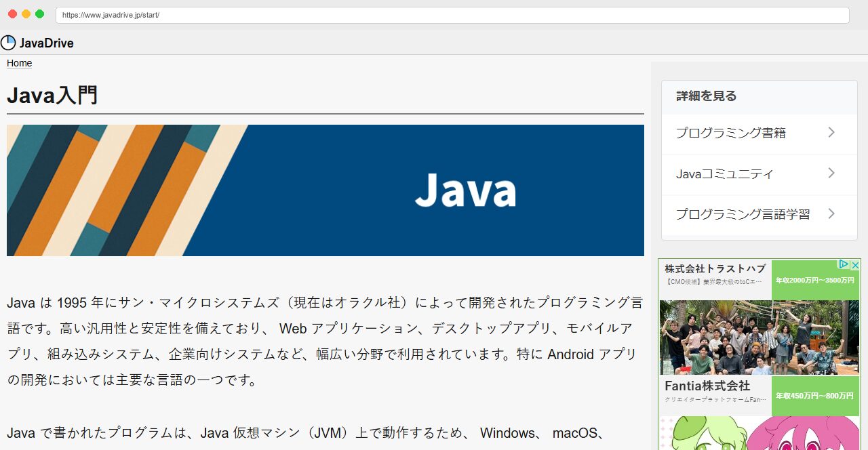868x450 pixels.
Task: Focus the browser address bar
Action: [452, 15]
